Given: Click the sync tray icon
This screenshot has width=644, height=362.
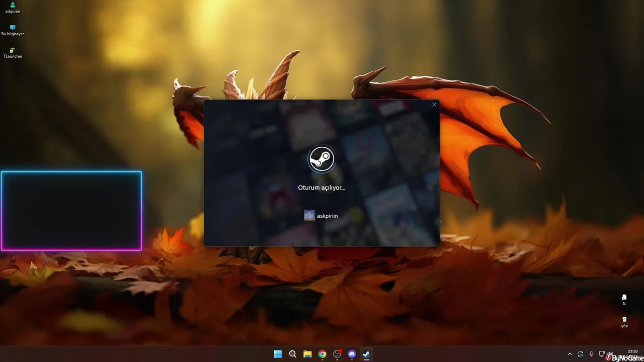Looking at the screenshot, I should 581,354.
